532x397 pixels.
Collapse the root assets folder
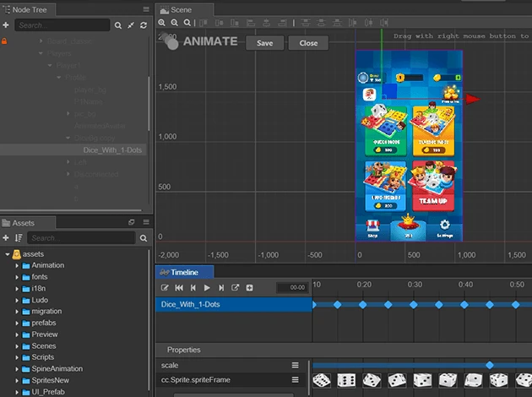pyautogui.click(x=7, y=254)
